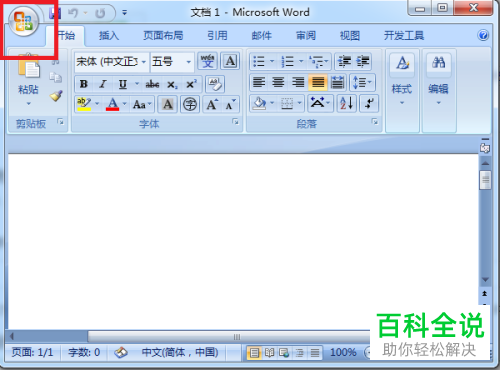
Task: Center align text
Action: (x=278, y=82)
